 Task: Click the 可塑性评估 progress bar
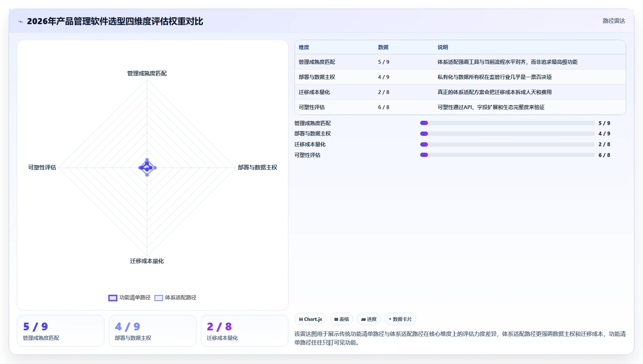point(507,155)
